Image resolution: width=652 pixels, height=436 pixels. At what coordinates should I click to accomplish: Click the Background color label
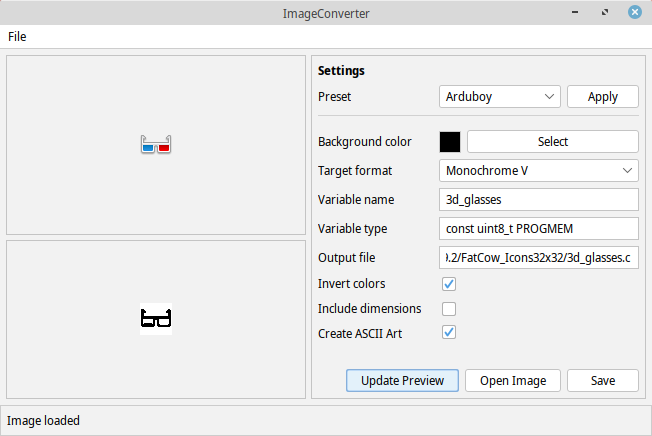coord(365,142)
